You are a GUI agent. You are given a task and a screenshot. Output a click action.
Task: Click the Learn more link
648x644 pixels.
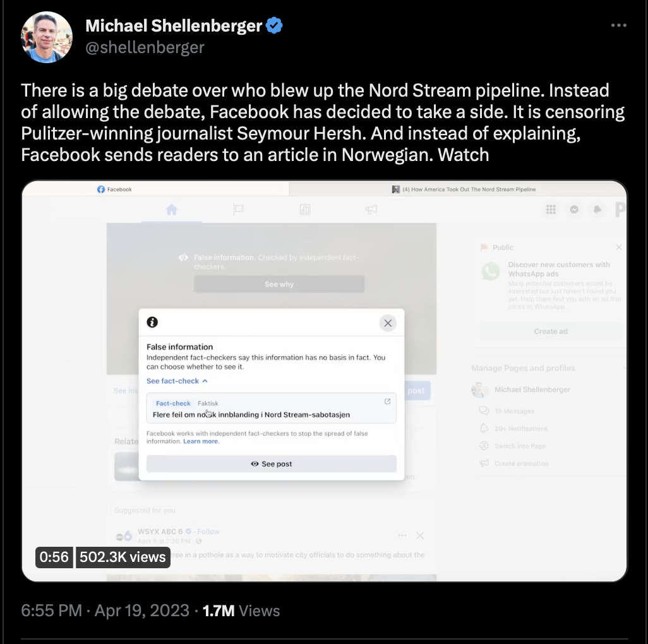[x=201, y=441]
